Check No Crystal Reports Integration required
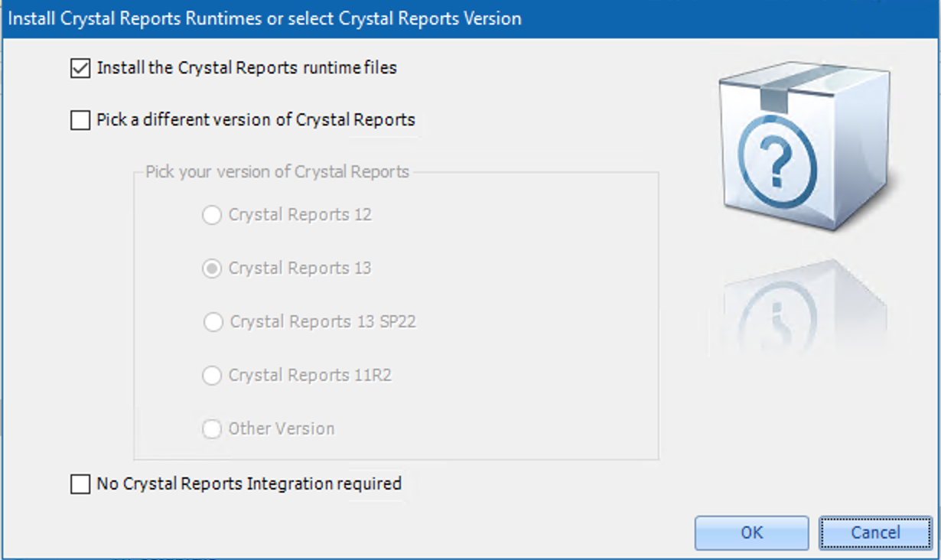This screenshot has height=560, width=941. pos(80,484)
